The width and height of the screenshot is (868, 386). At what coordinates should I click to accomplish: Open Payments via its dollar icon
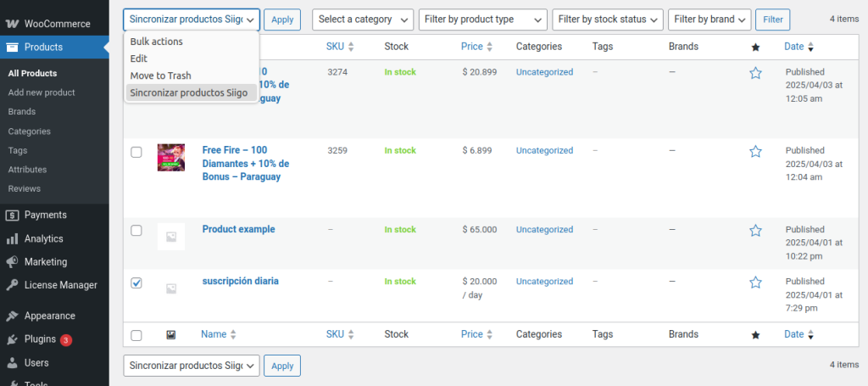tap(12, 215)
